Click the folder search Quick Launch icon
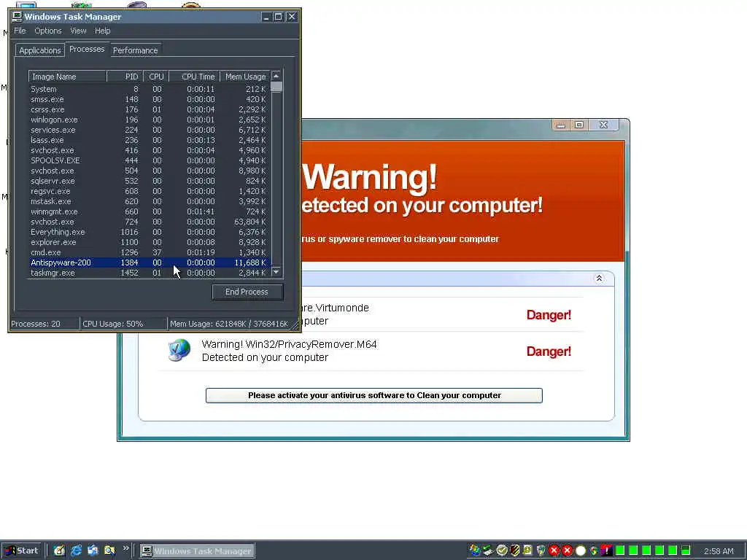The image size is (747, 560). click(109, 551)
